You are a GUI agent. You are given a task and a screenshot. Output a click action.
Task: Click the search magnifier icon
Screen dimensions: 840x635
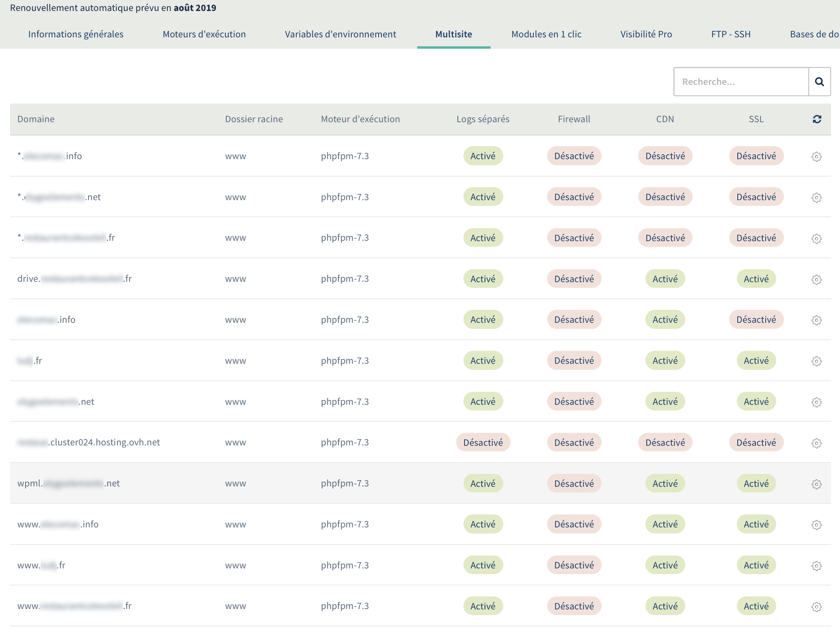819,82
